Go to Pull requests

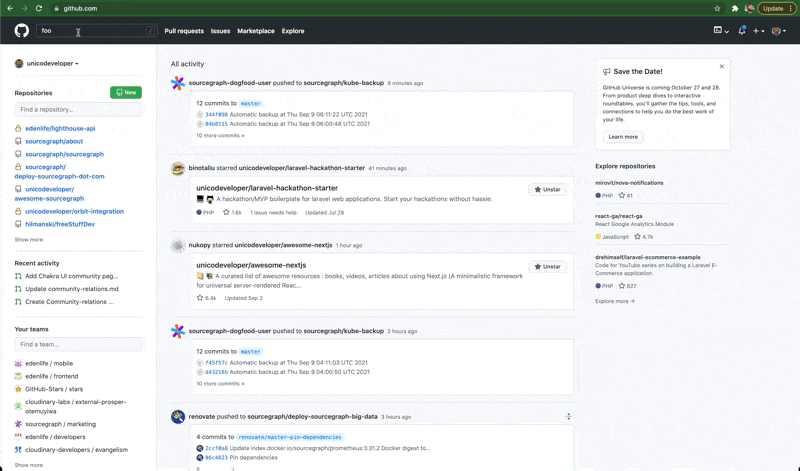(184, 31)
